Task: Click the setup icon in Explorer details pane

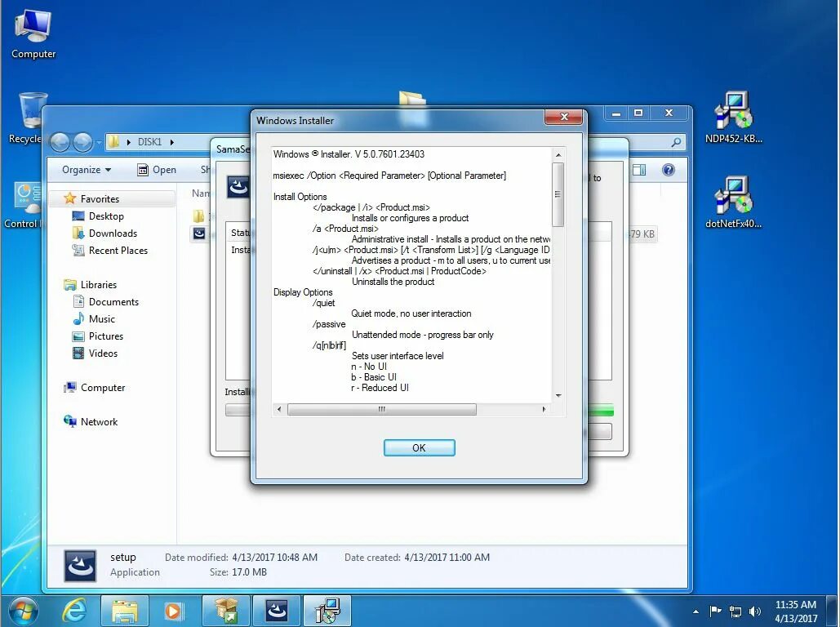Action: pos(80,566)
